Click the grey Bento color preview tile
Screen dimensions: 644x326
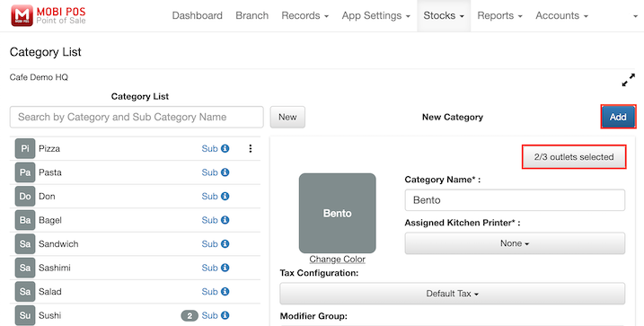[337, 213]
